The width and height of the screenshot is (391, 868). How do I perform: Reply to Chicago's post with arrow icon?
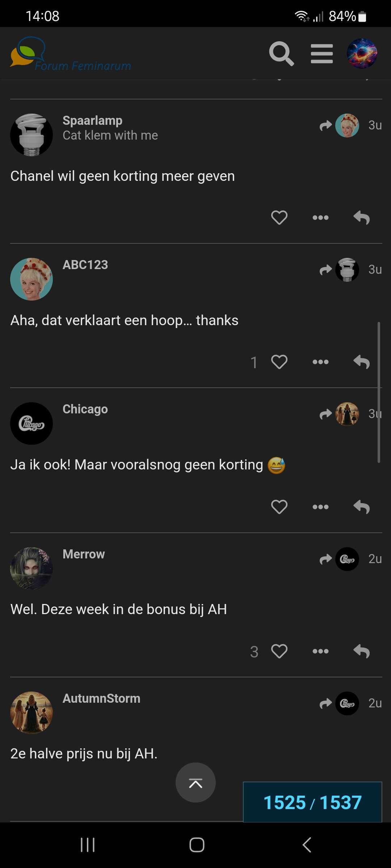pos(361,507)
